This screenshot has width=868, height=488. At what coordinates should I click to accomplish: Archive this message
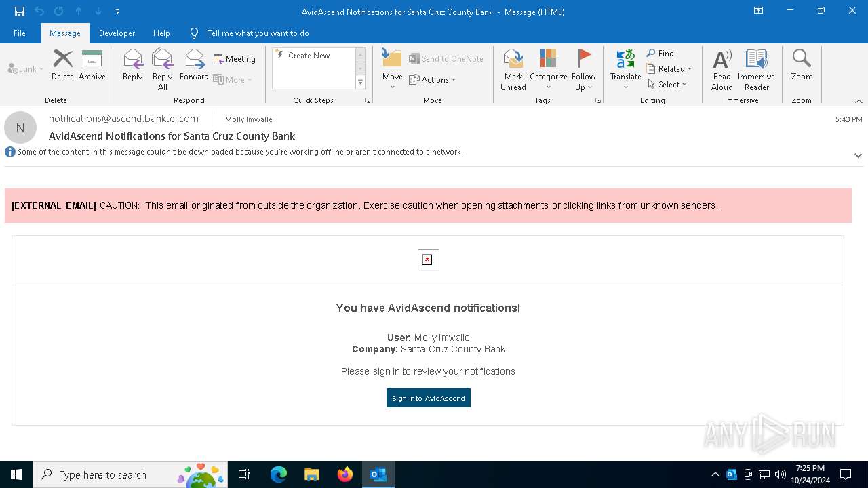(x=92, y=65)
